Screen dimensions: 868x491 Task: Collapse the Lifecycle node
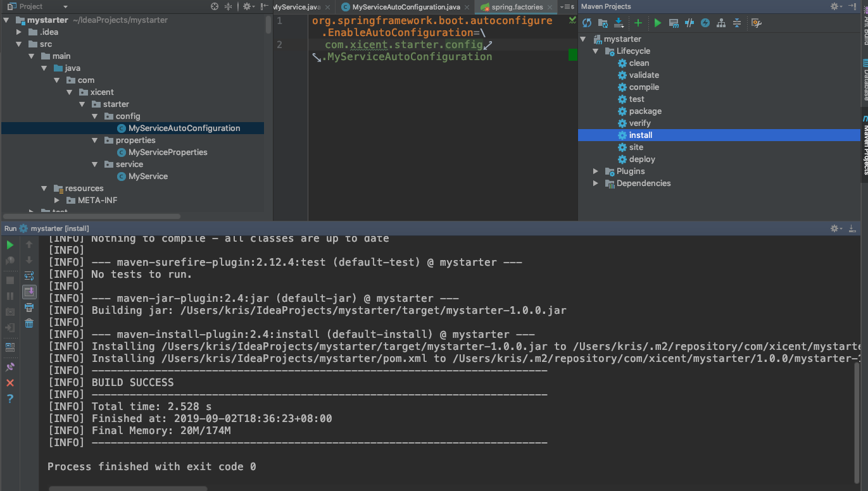[x=596, y=51]
